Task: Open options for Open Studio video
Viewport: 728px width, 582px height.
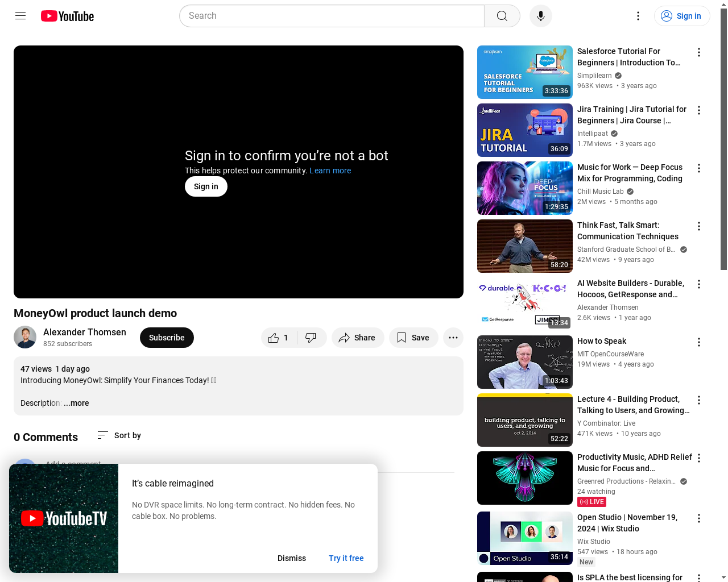Action: pos(699,518)
